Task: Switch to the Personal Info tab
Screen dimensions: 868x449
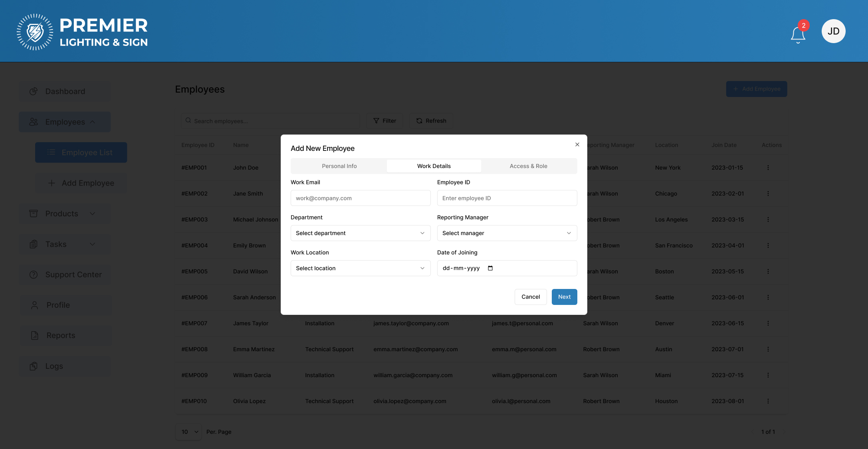Action: tap(339, 166)
